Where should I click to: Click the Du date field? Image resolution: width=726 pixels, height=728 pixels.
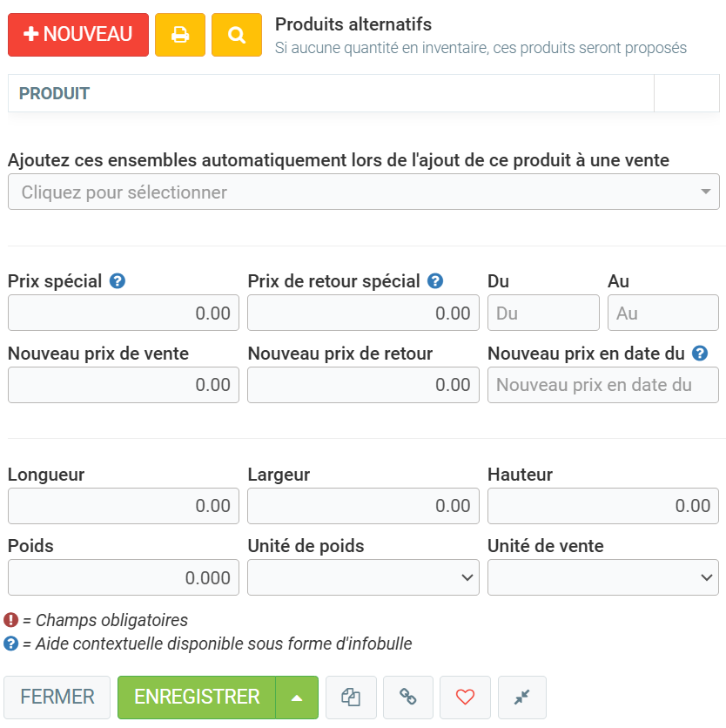pyautogui.click(x=543, y=313)
